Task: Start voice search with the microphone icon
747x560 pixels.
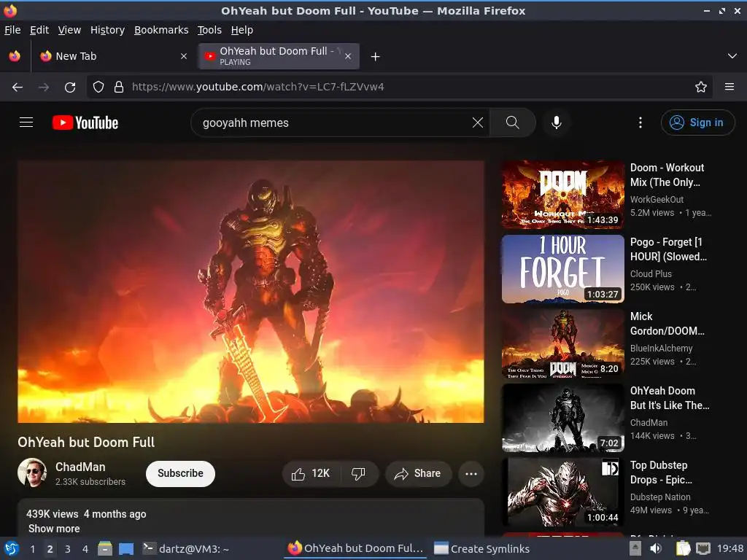Action: (556, 122)
